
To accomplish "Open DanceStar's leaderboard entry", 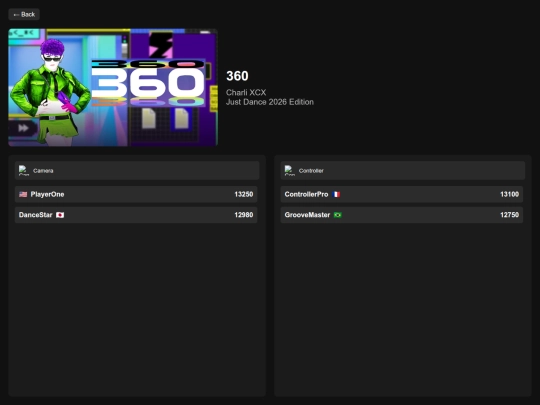I will [136, 215].
